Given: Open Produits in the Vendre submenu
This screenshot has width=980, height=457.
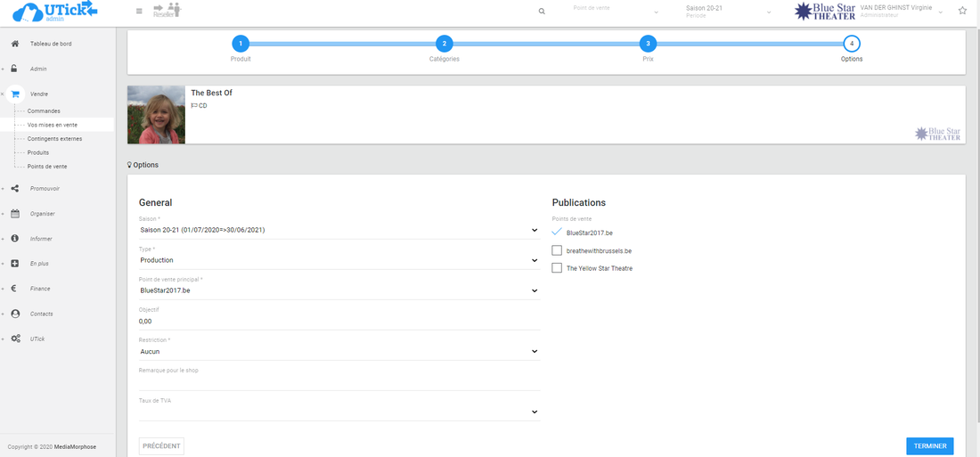Looking at the screenshot, I should tap(37, 152).
